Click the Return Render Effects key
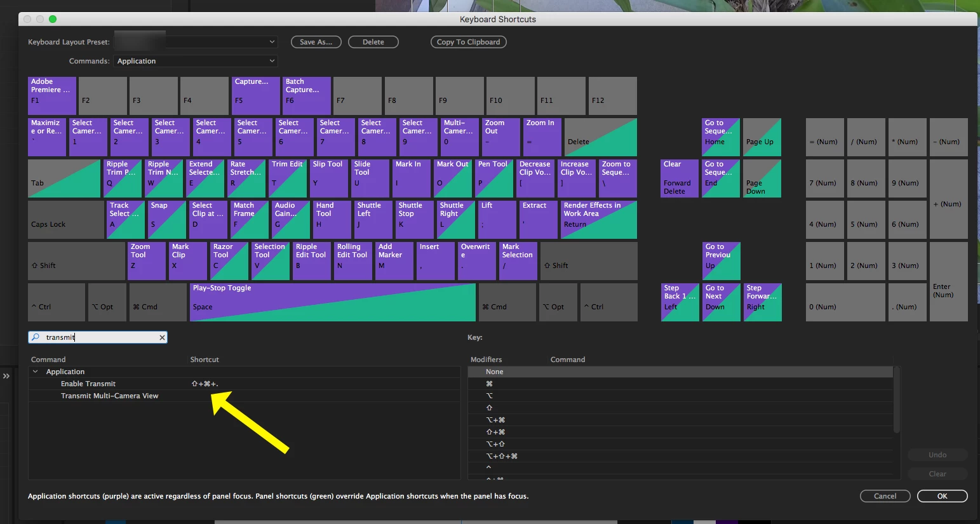This screenshot has width=980, height=524. pos(599,219)
